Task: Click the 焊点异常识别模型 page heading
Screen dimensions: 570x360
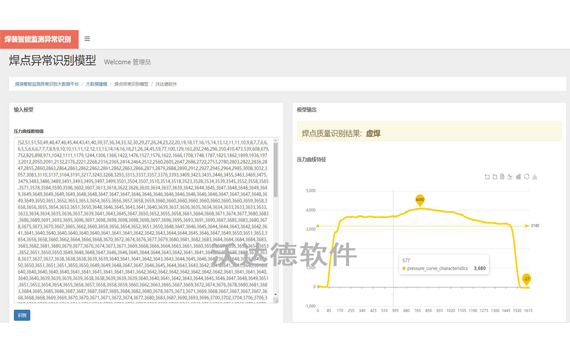Action: (x=53, y=60)
